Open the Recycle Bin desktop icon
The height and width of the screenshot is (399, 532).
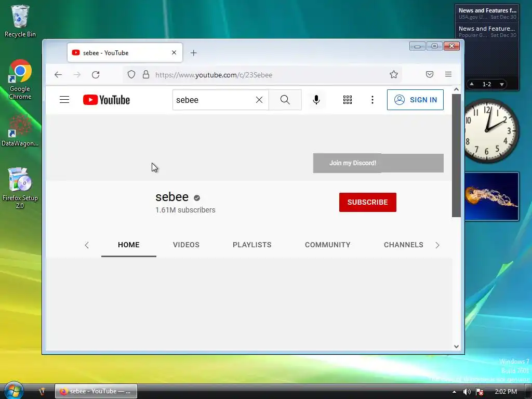[20, 21]
